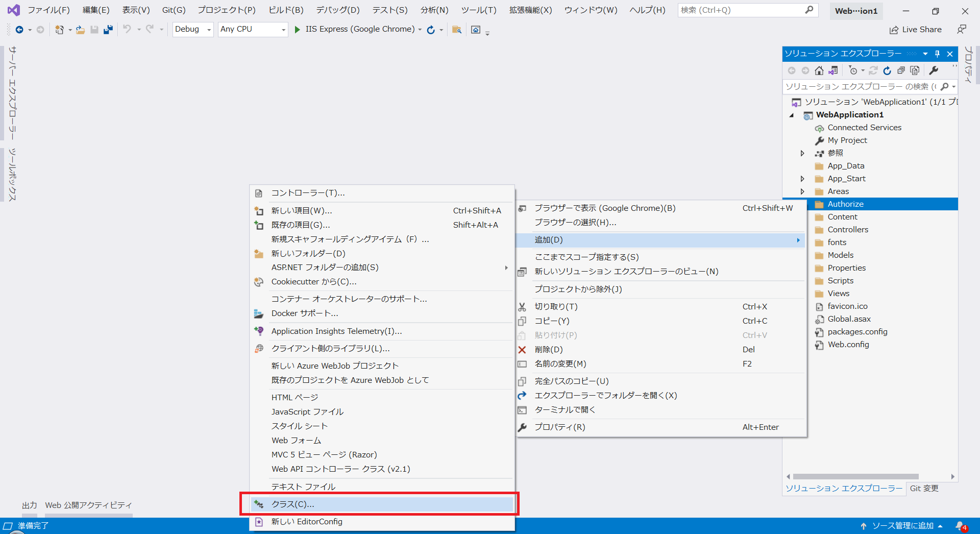The image size is (980, 534).
Task: Click the Live Share button
Action: 916,29
